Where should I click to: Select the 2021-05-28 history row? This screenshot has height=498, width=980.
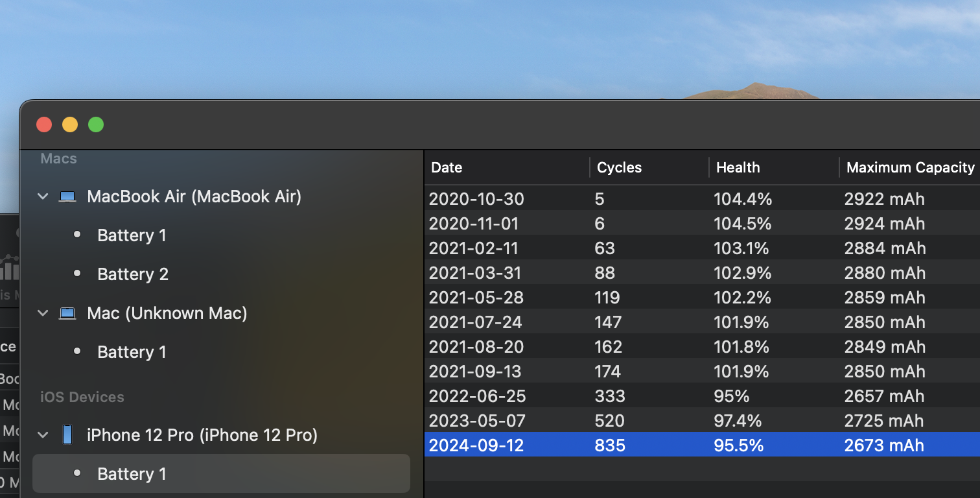point(702,298)
